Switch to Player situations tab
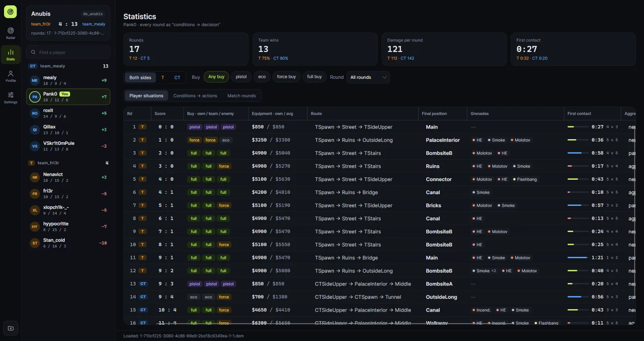The height and width of the screenshot is (341, 644). pos(147,96)
